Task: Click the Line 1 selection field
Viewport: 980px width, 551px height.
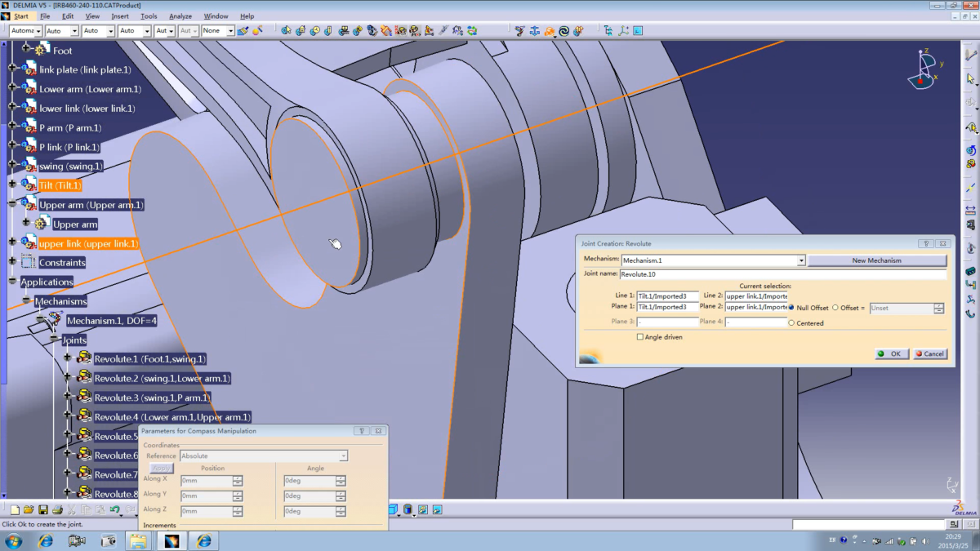Action: pyautogui.click(x=667, y=295)
